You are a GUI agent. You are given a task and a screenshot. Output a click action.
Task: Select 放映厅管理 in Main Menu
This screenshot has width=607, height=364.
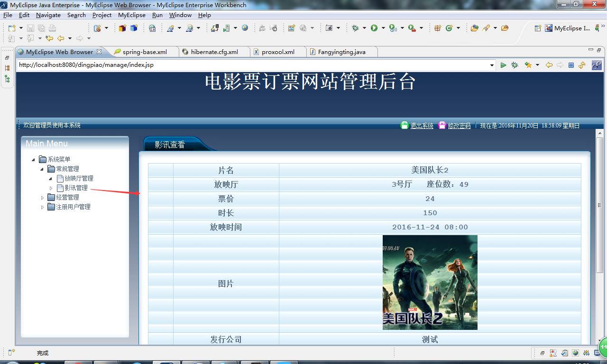pos(79,178)
